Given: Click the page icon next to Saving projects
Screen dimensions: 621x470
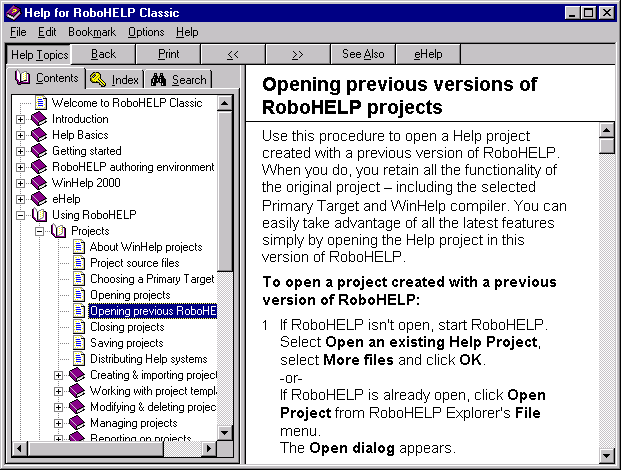Looking at the screenshot, I should [x=78, y=343].
